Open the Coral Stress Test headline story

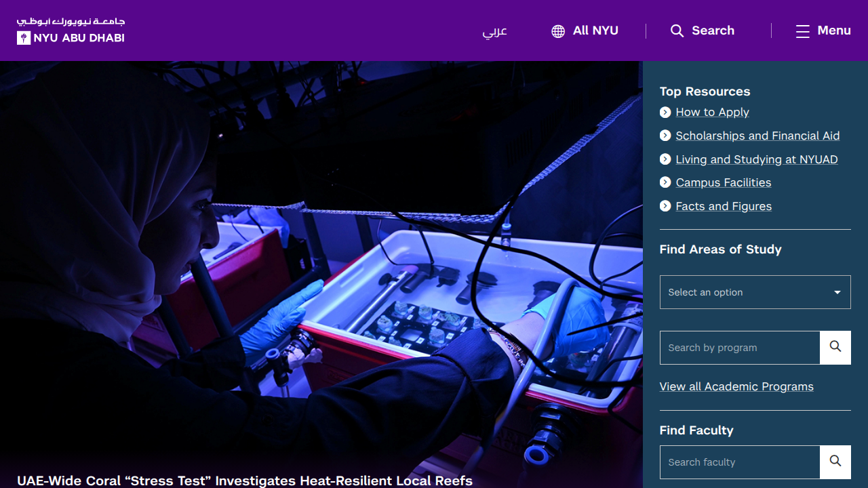[245, 481]
